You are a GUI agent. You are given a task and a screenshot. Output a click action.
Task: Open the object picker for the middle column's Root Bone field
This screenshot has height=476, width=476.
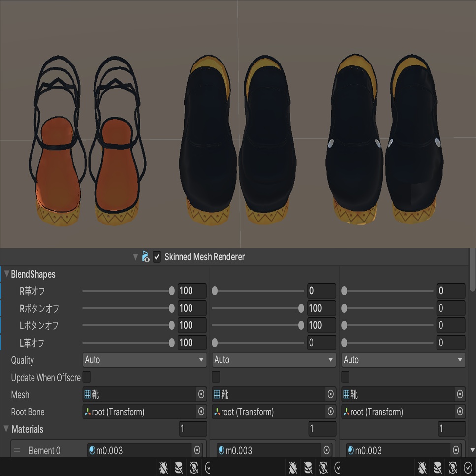click(x=330, y=412)
